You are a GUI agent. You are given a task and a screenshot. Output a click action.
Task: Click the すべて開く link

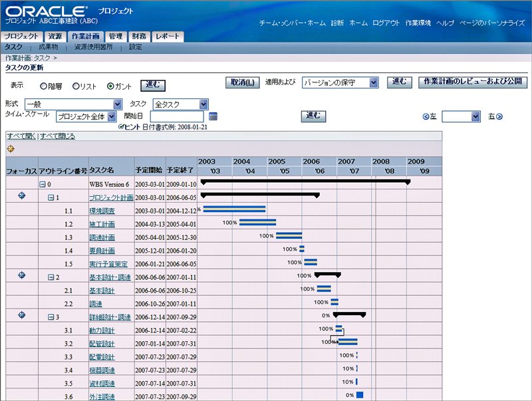(21, 136)
